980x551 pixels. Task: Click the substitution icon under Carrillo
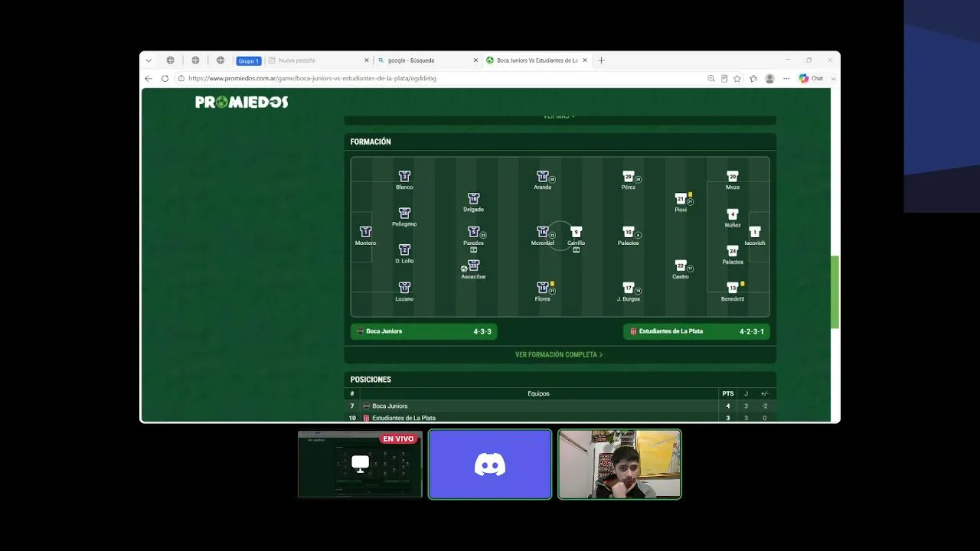(x=576, y=249)
